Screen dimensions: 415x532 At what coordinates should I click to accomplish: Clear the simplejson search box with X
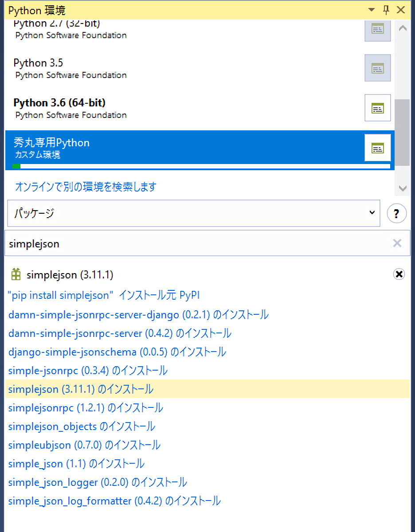(397, 243)
